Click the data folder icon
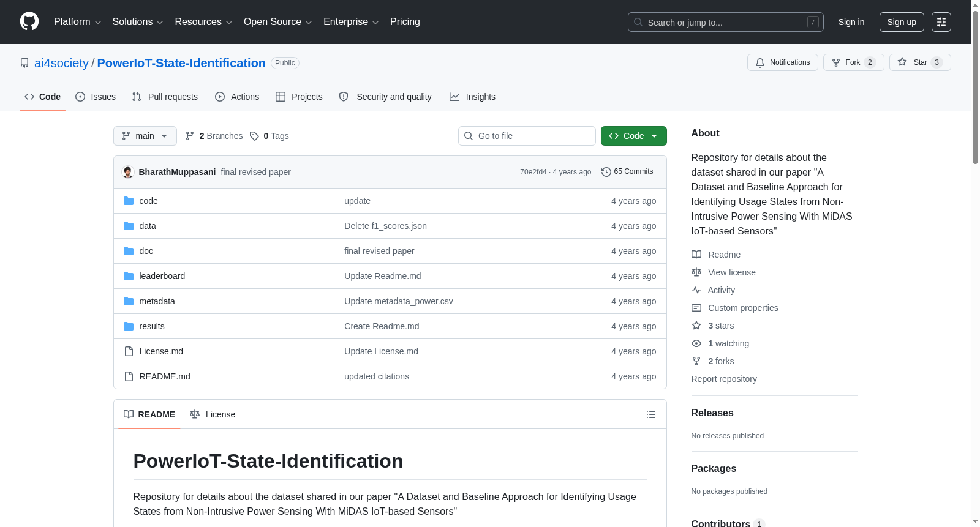Image resolution: width=980 pixels, height=527 pixels. coord(129,226)
